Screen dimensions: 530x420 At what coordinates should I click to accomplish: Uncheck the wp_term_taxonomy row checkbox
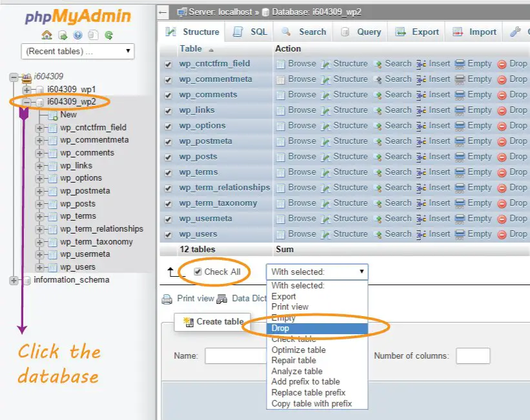168,204
